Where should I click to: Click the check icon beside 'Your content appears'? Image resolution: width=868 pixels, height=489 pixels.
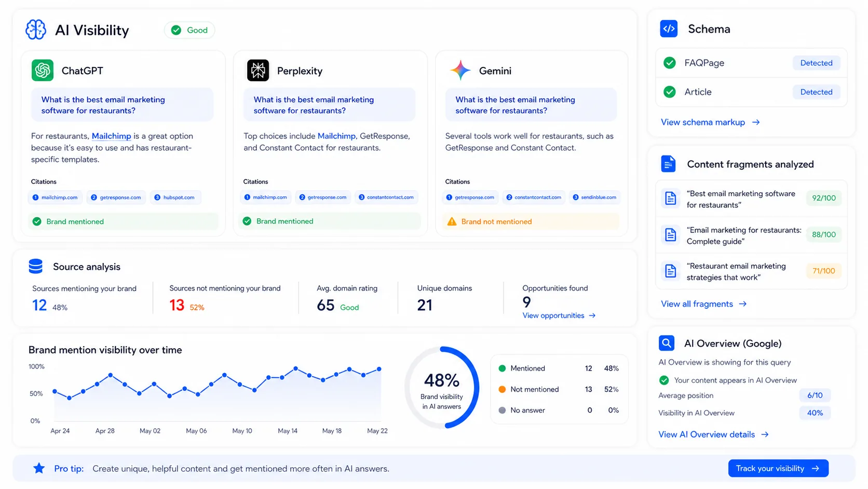(664, 380)
